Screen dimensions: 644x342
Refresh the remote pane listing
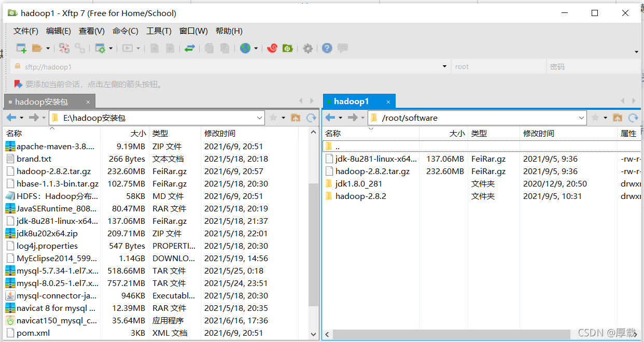coord(633,118)
